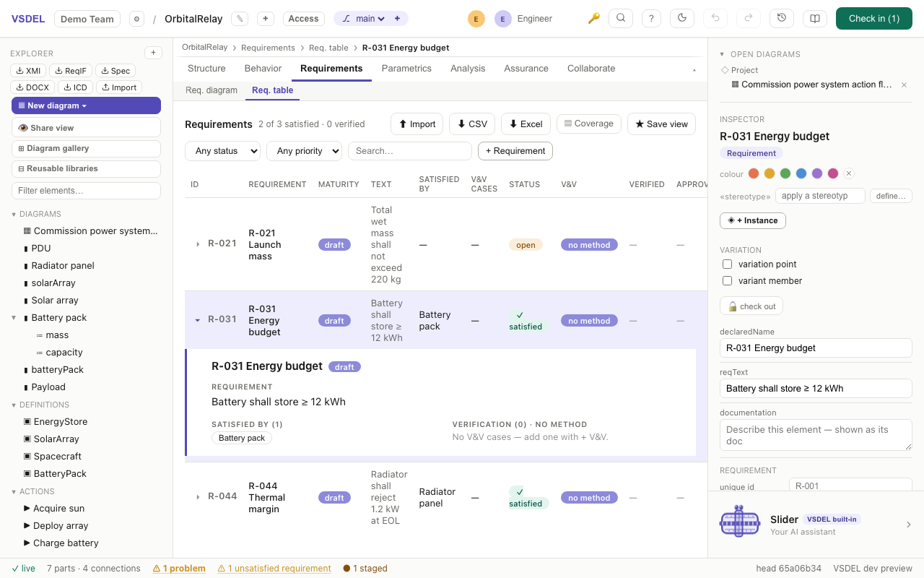Enable the variation point checkbox

[x=728, y=264]
